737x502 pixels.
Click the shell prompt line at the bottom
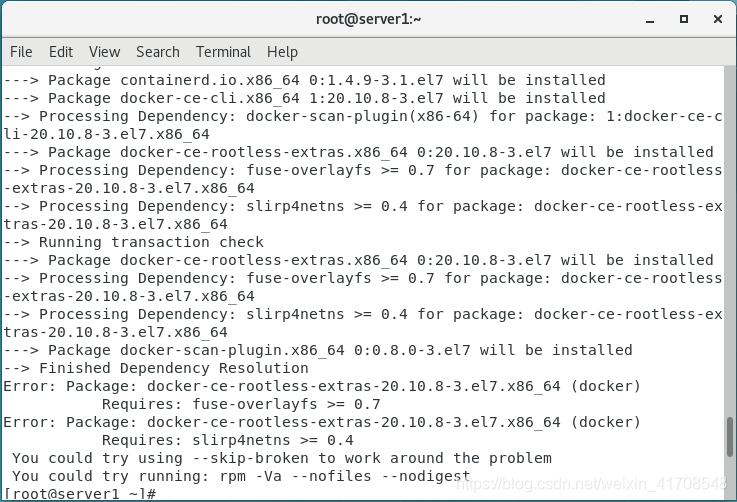(80, 494)
